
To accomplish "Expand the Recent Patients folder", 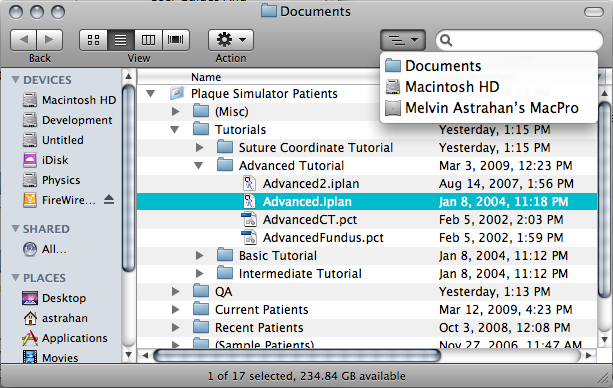I will 176,327.
